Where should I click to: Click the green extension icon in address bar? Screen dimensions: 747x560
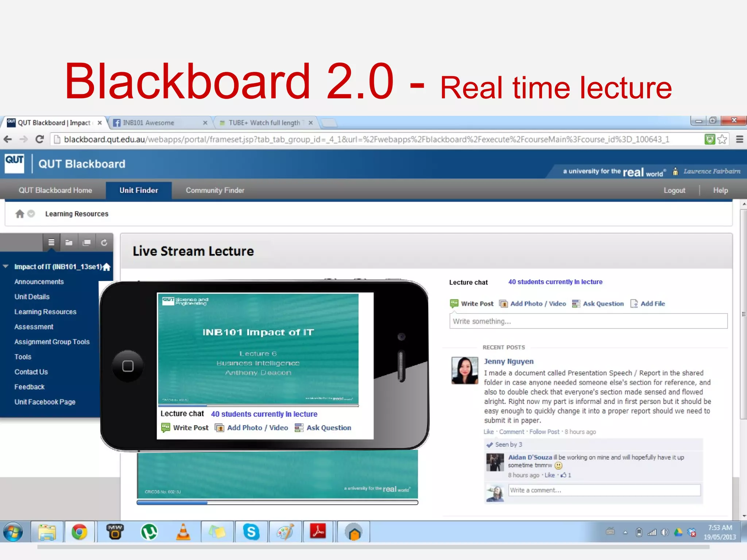[x=709, y=139]
